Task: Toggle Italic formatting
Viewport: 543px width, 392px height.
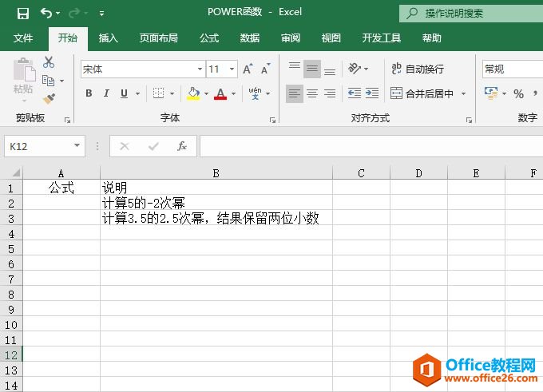Action: click(x=107, y=93)
